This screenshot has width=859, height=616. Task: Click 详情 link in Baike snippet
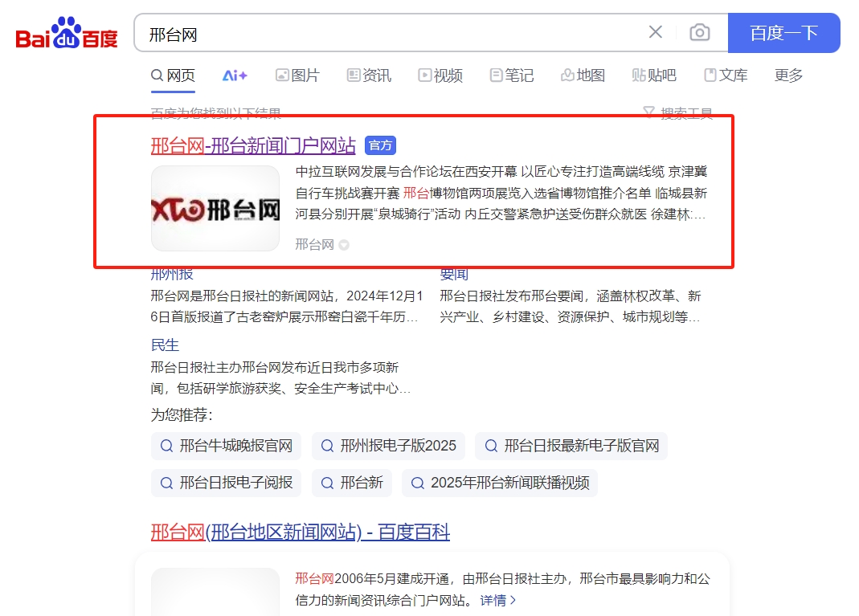point(497,600)
